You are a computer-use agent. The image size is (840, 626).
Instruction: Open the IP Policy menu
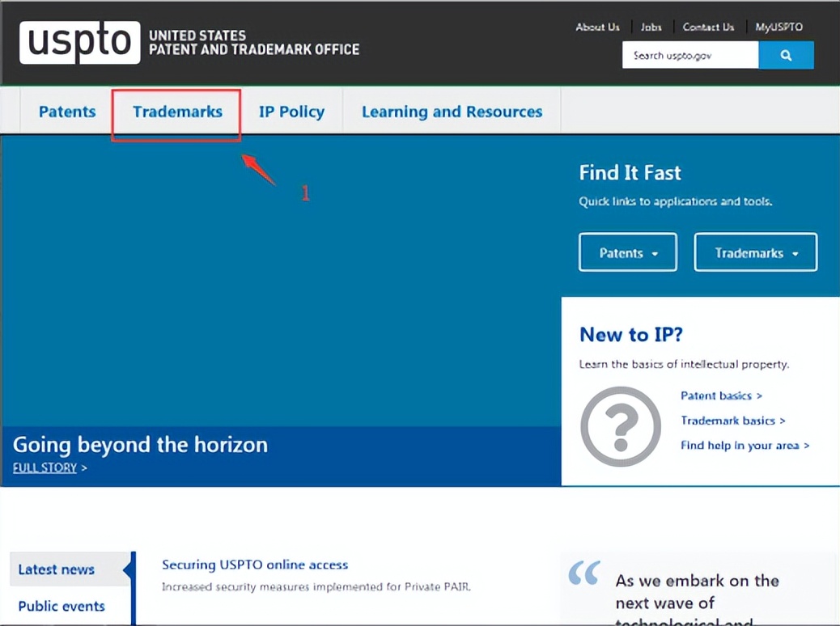(x=291, y=112)
